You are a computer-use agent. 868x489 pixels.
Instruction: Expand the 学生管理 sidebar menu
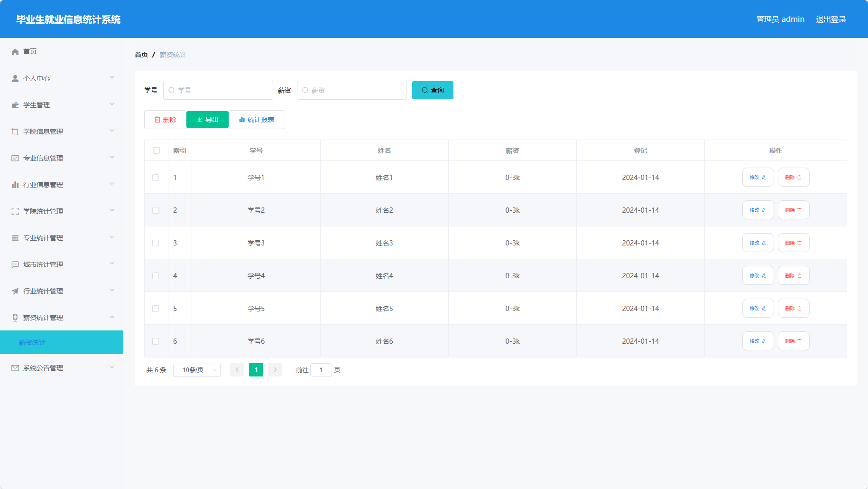coord(62,105)
